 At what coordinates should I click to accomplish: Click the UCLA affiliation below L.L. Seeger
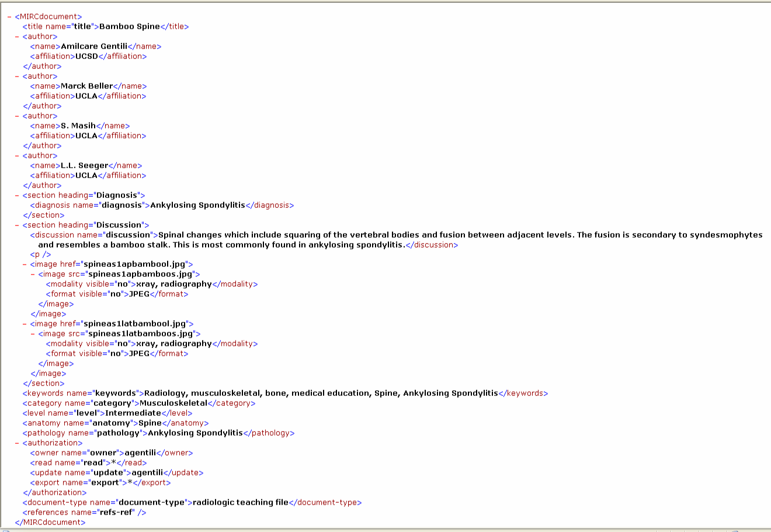point(86,175)
